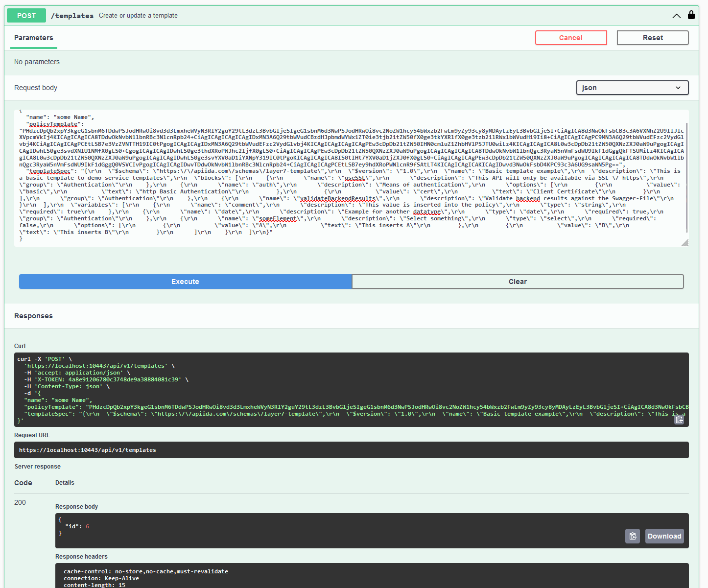Image resolution: width=708 pixels, height=588 pixels.
Task: Copy the response body to clipboard
Action: coord(632,536)
